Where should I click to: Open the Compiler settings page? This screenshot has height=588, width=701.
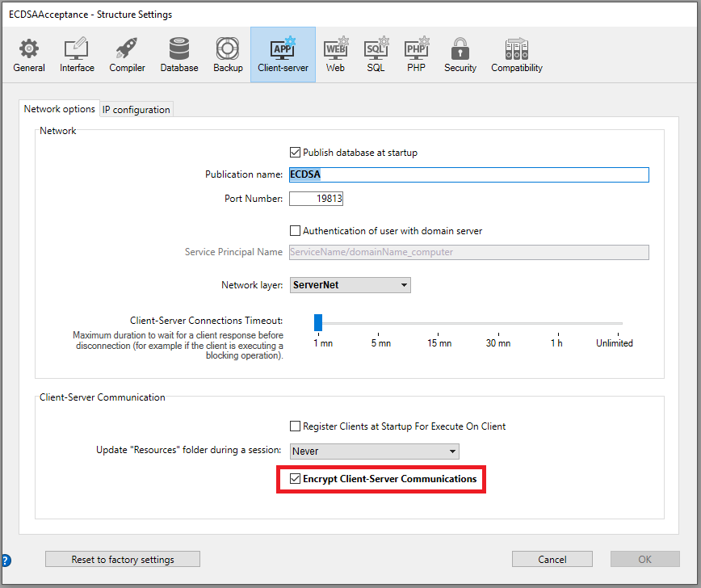[127, 55]
